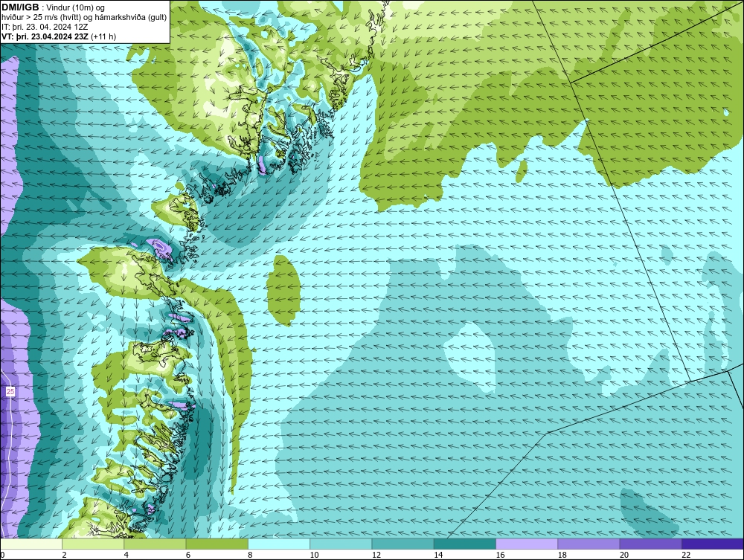
Task: Click the legend swatch between 8 and 10
Action: click(x=279, y=544)
